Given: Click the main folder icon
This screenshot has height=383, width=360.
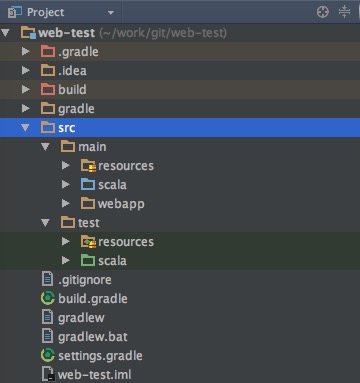Looking at the screenshot, I should [68, 146].
